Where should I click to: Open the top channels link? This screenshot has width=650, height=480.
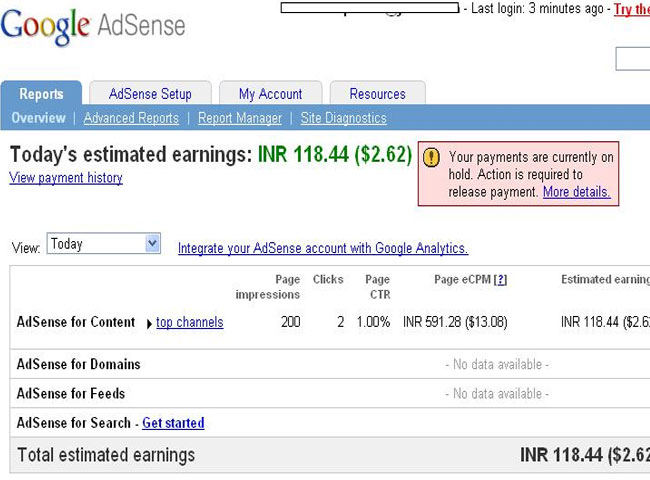tap(190, 322)
